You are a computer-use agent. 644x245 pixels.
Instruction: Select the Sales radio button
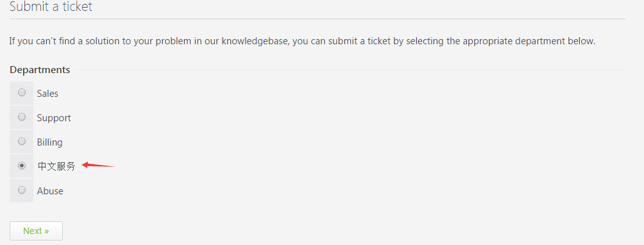coord(22,93)
